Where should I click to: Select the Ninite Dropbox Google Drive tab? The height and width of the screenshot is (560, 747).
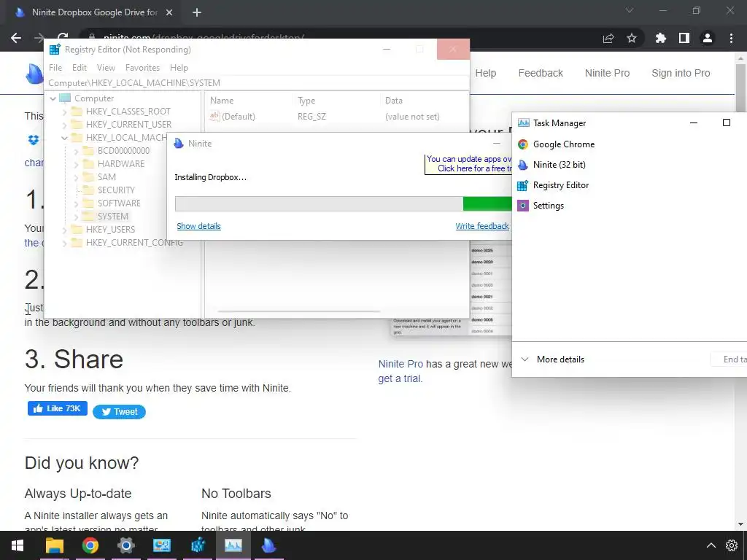tap(94, 12)
